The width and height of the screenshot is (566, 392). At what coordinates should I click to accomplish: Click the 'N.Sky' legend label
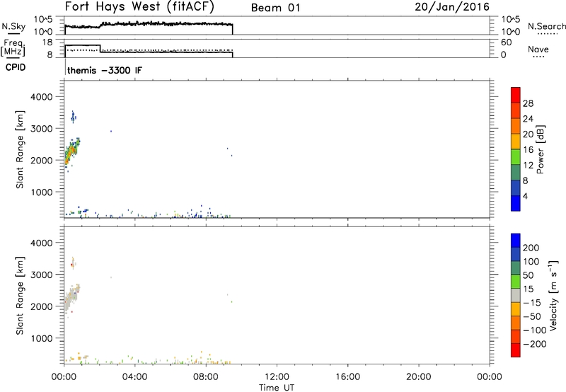pyautogui.click(x=13, y=27)
